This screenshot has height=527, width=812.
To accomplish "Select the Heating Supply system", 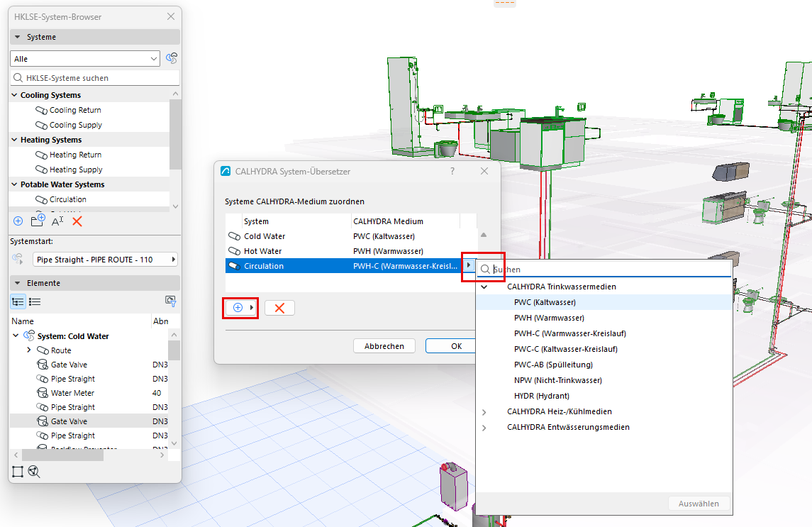I will [76, 170].
